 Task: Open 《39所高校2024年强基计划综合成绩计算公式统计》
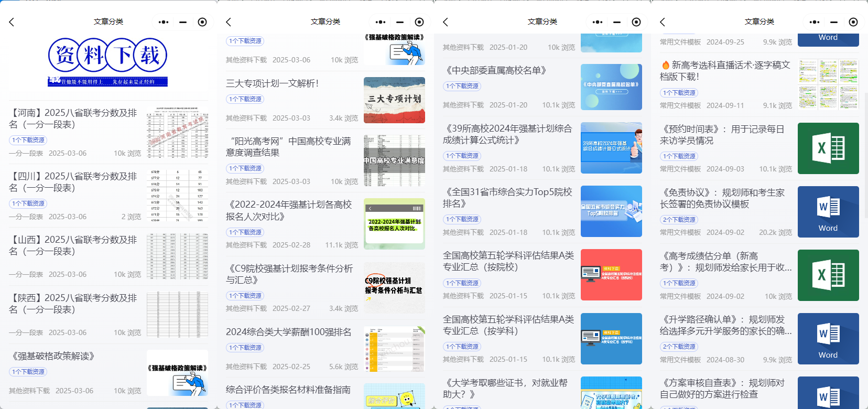507,134
